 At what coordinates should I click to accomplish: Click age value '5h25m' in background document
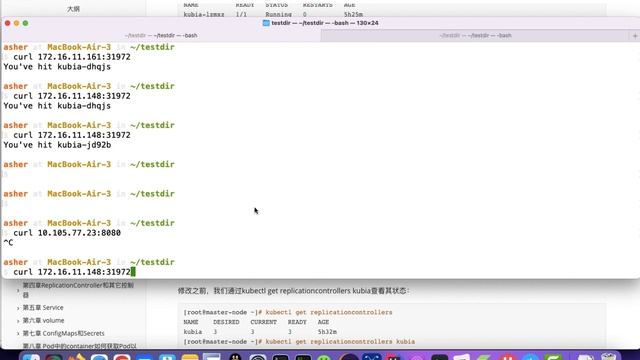(x=353, y=14)
